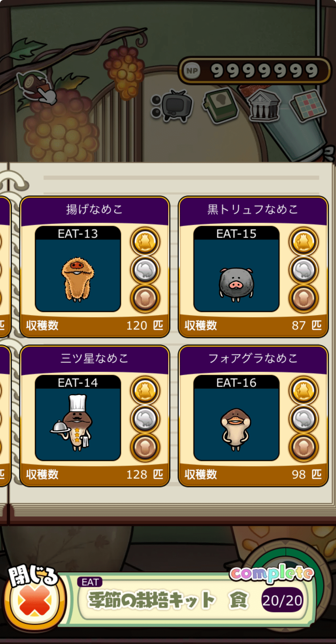Tap the gold medal on 三ツ星なめこ card

coord(145,390)
